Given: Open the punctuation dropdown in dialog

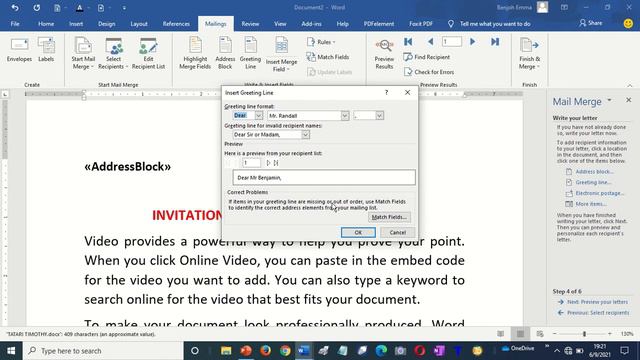Looking at the screenshot, I should point(380,116).
